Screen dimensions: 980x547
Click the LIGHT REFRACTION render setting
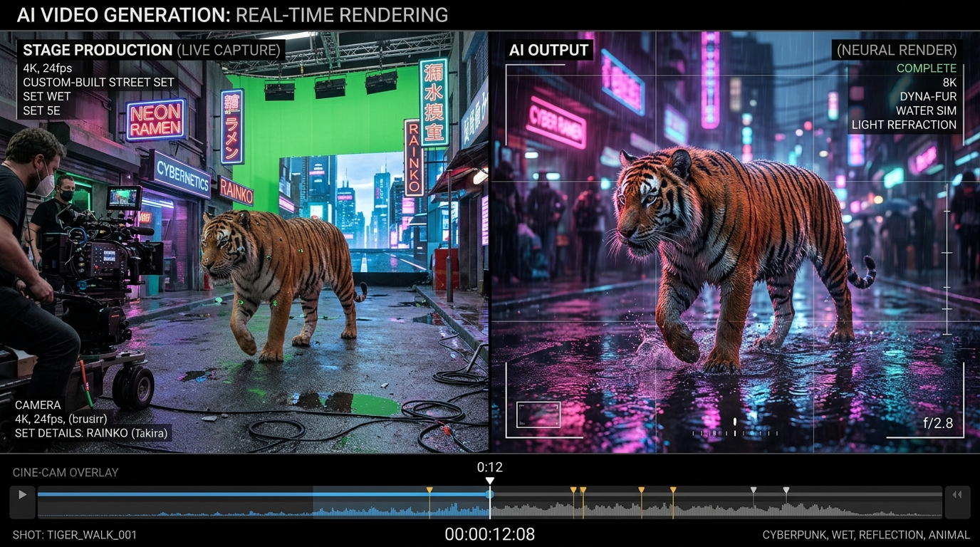point(904,125)
